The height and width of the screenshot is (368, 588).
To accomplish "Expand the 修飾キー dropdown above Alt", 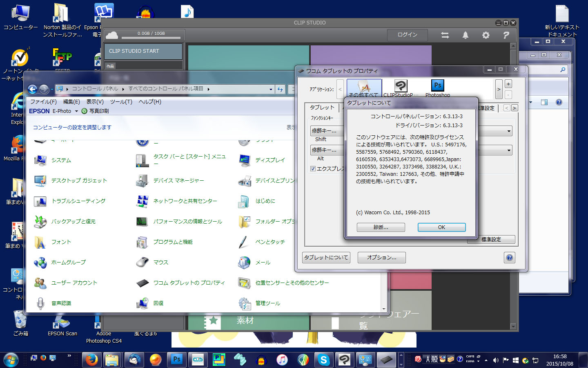I will coord(325,150).
